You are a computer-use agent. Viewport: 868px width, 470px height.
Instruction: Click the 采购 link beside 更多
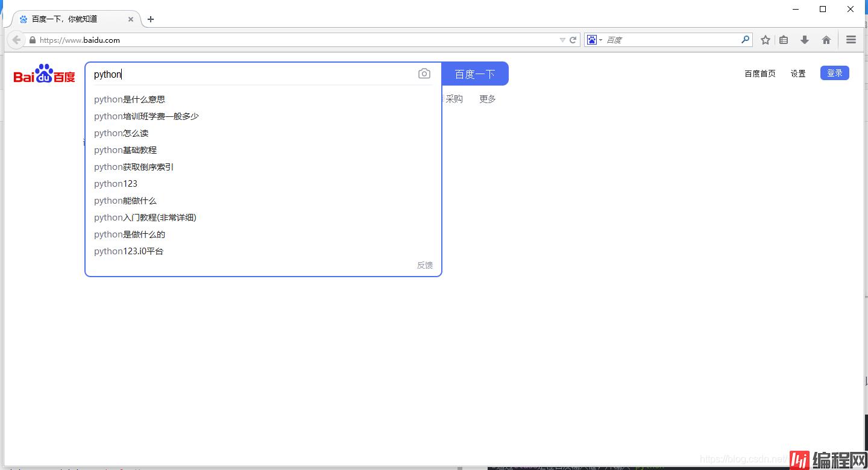coord(454,99)
